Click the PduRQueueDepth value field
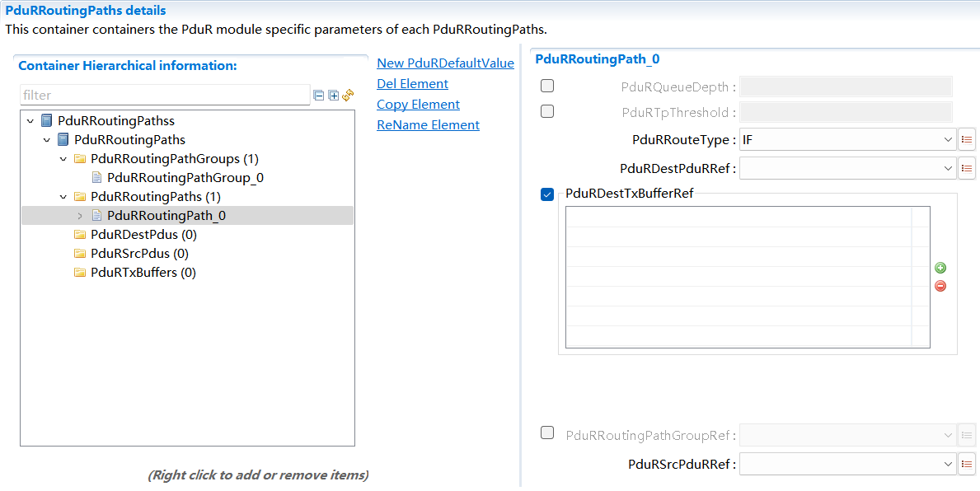The height and width of the screenshot is (491, 980). click(846, 87)
